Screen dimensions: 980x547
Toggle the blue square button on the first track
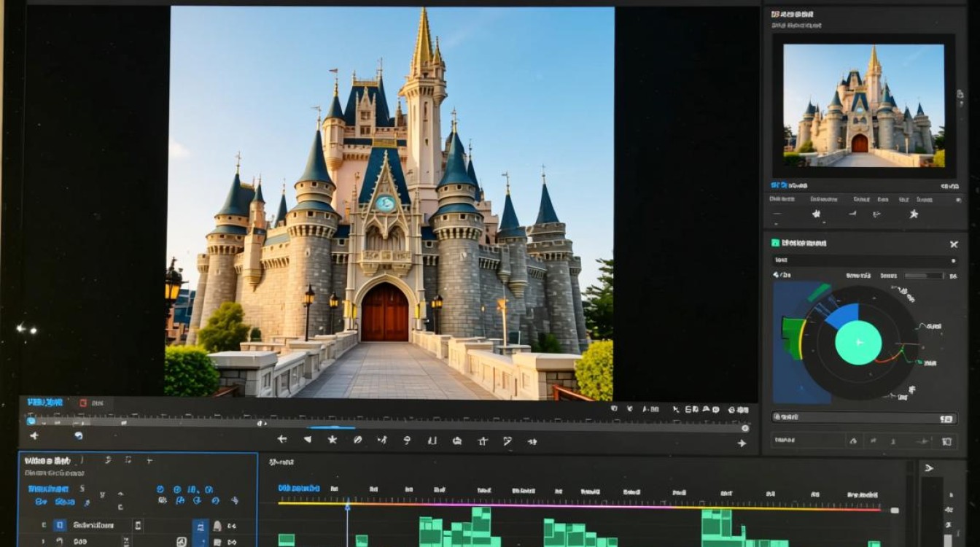coord(61,525)
